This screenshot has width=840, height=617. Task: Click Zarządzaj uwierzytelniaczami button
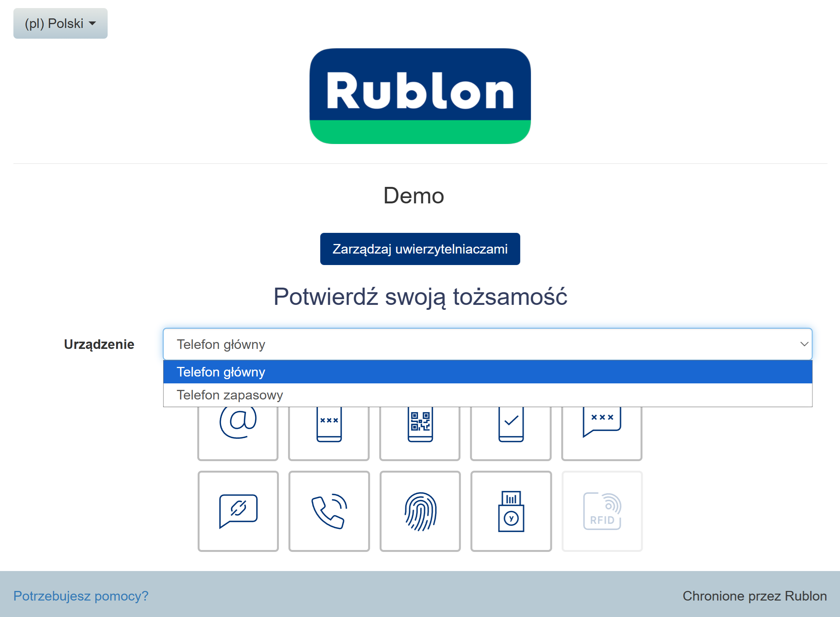[420, 249]
